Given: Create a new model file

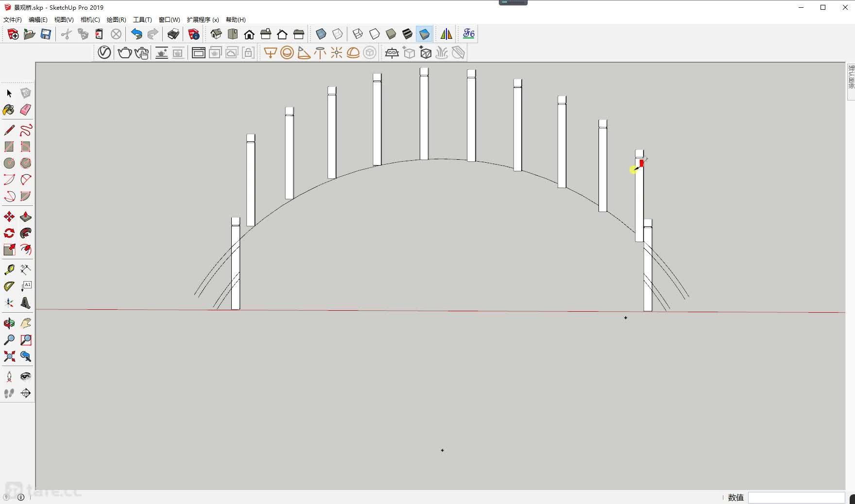Looking at the screenshot, I should [x=13, y=34].
